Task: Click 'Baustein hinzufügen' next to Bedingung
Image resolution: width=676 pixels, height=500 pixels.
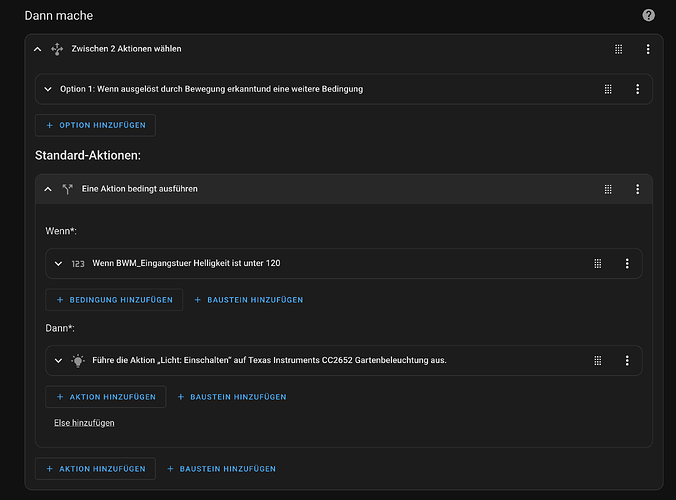Action: coord(248,299)
